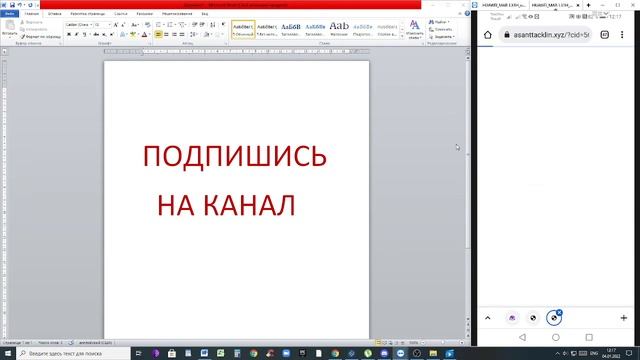Toggle superscript formatting
The height and width of the screenshot is (360, 640).
111,35
